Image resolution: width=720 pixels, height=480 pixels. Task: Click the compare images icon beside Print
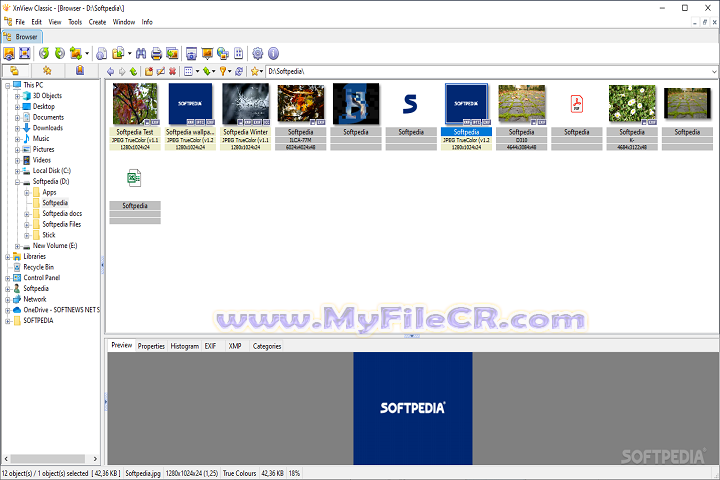tap(172, 53)
